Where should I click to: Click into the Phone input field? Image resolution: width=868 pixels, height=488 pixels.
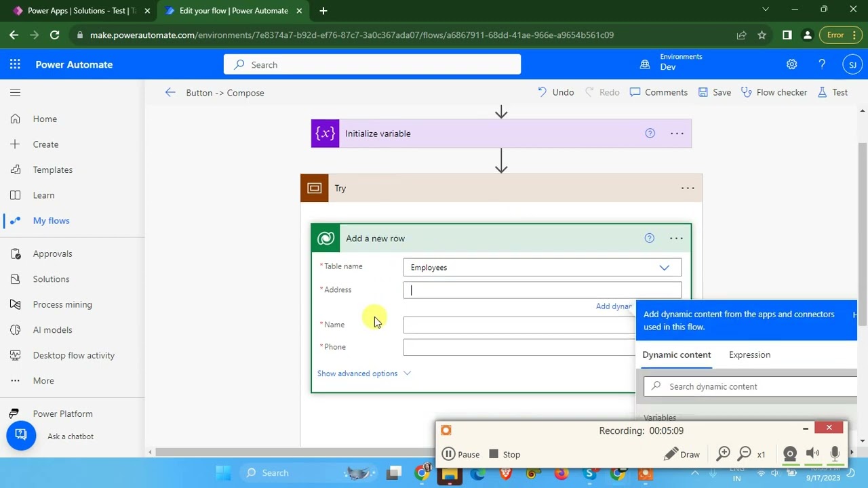coord(519,347)
